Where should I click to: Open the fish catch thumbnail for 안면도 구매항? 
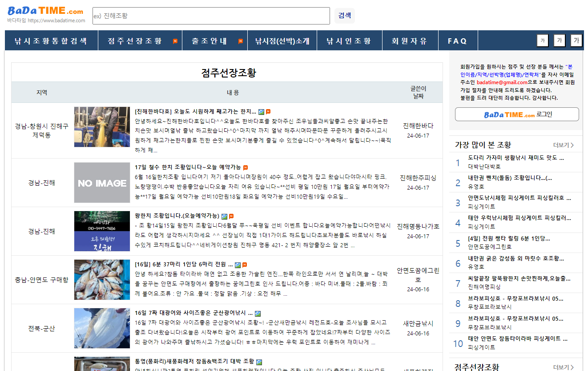click(x=102, y=280)
